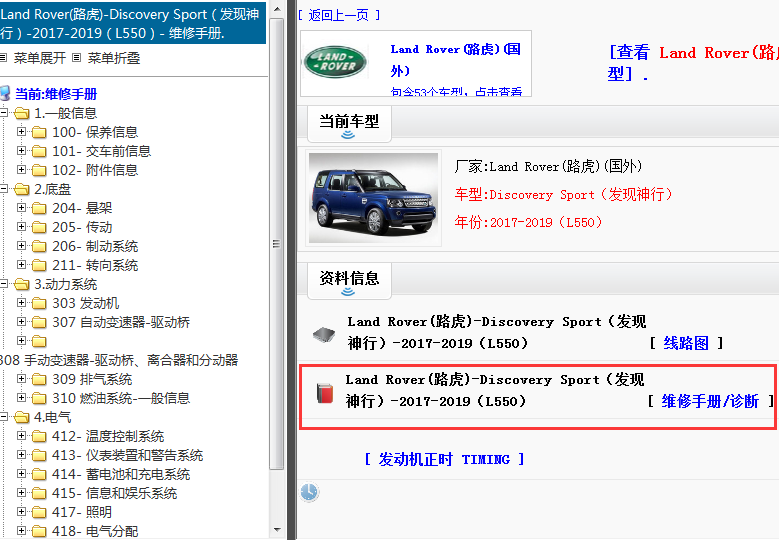
Task: Click folder icon of 413- 仪表装置和警告系统
Action: 39,456
